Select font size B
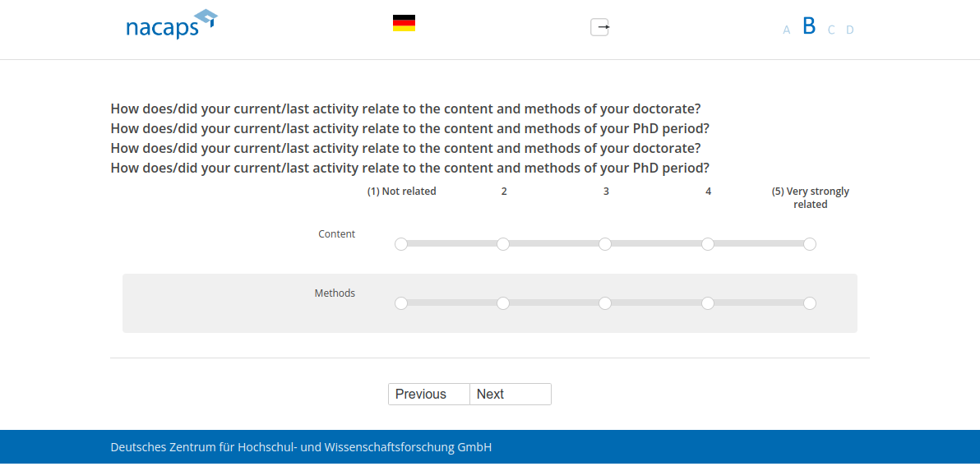Screen dimensions: 980x471 tap(809, 26)
